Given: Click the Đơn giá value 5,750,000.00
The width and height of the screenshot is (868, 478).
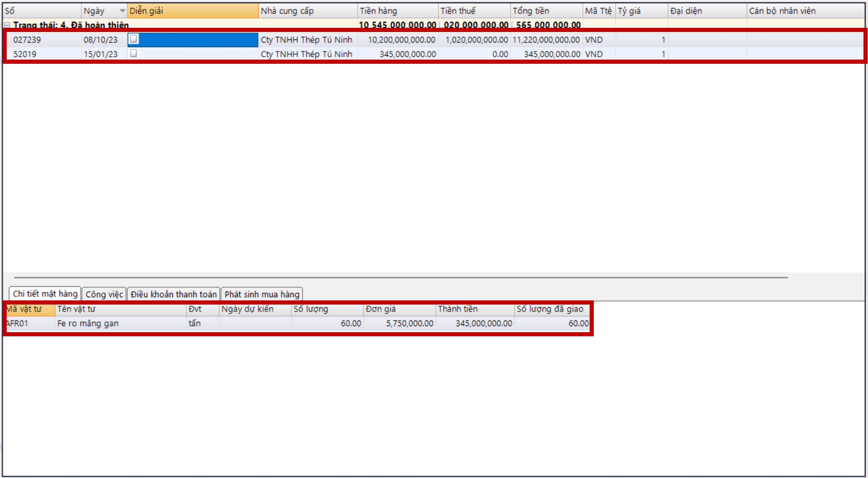Looking at the screenshot, I should [409, 323].
